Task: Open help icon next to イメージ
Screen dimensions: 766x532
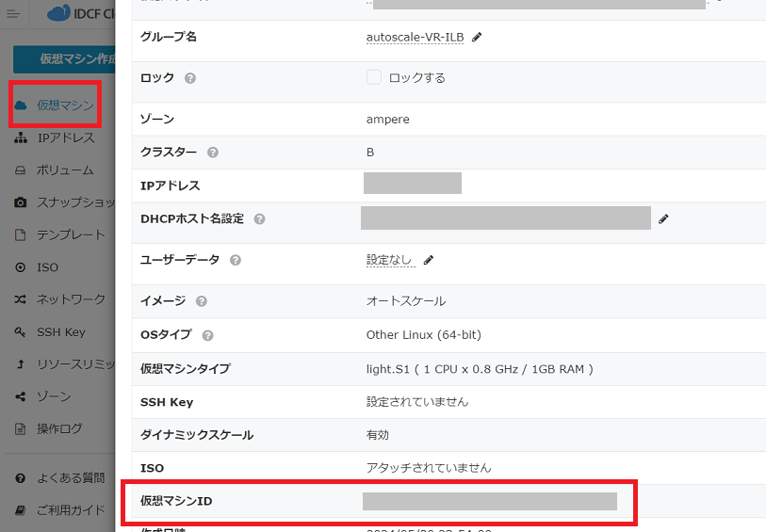Action: point(202,301)
